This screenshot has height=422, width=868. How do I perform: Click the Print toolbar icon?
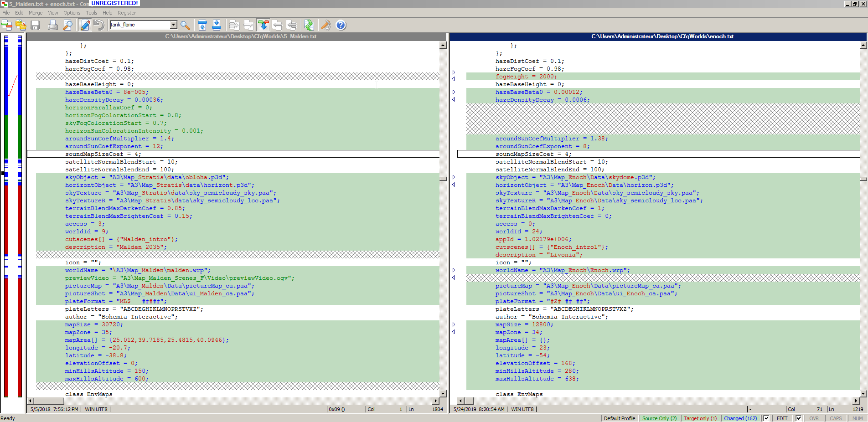[x=53, y=25]
